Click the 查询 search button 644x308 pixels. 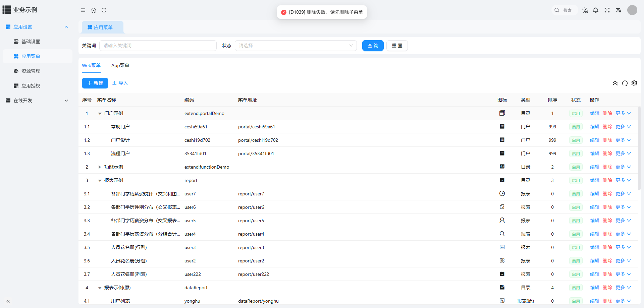[373, 46]
